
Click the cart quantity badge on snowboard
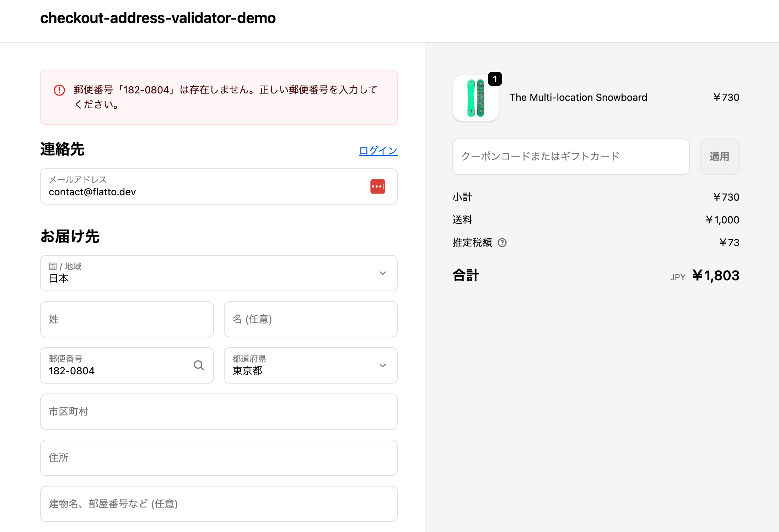click(x=495, y=79)
